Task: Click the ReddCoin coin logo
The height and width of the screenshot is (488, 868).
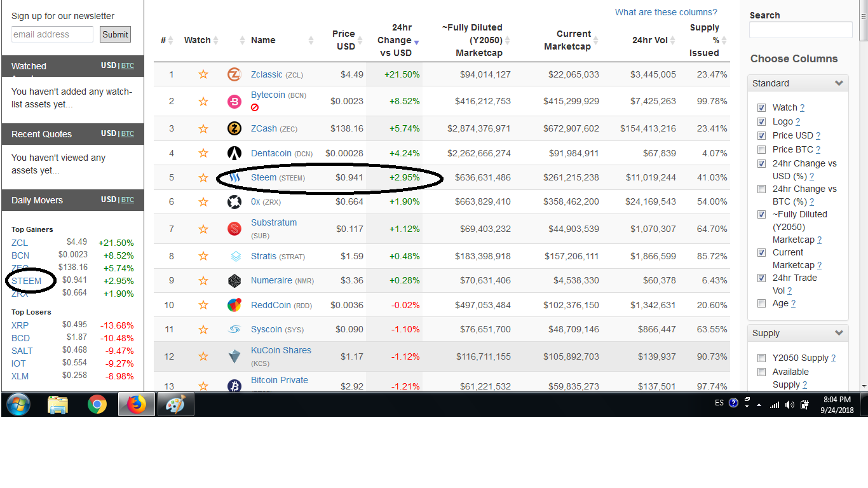Action: point(234,305)
